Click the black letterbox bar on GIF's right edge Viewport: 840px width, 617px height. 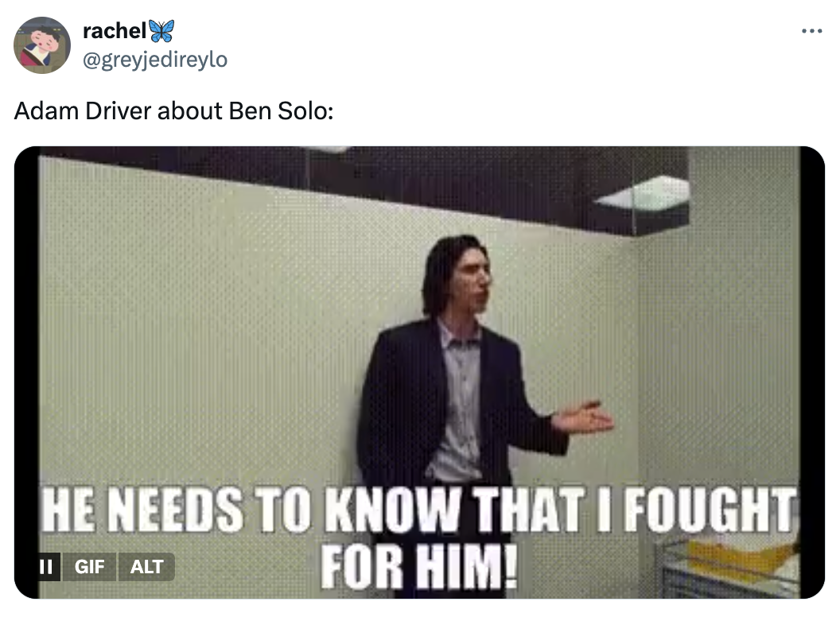(x=812, y=372)
